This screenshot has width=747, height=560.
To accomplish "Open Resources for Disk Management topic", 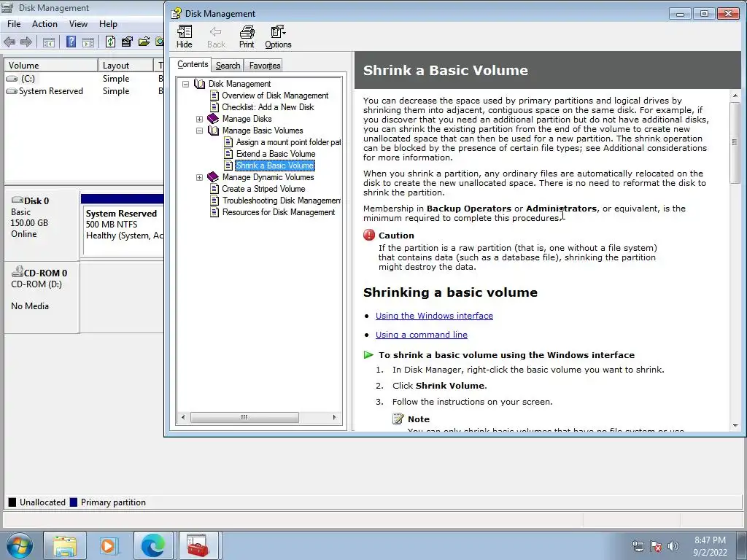I will 278,212.
